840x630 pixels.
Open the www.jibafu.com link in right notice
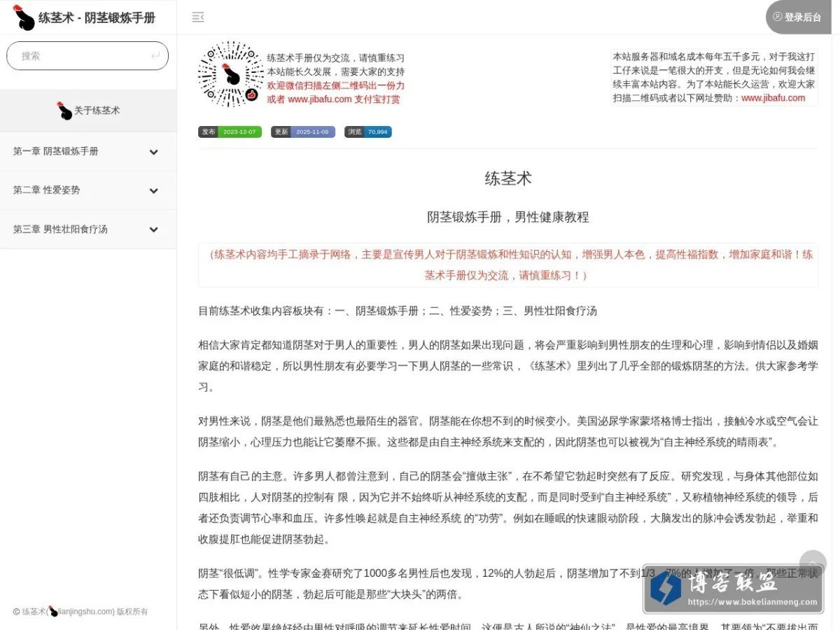[773, 98]
